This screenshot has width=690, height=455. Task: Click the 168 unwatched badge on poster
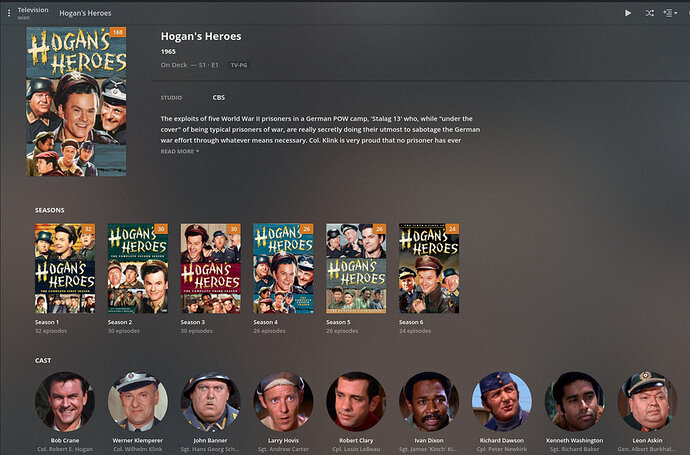point(117,32)
